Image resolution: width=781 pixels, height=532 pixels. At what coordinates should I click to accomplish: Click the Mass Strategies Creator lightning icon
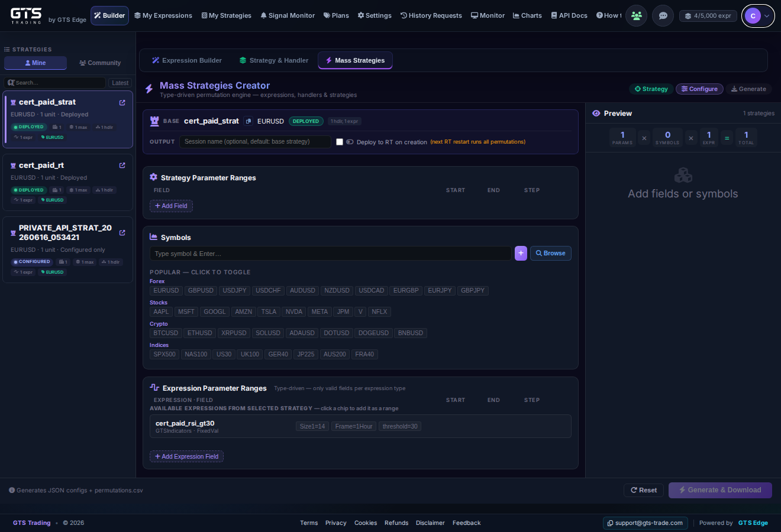tap(149, 89)
